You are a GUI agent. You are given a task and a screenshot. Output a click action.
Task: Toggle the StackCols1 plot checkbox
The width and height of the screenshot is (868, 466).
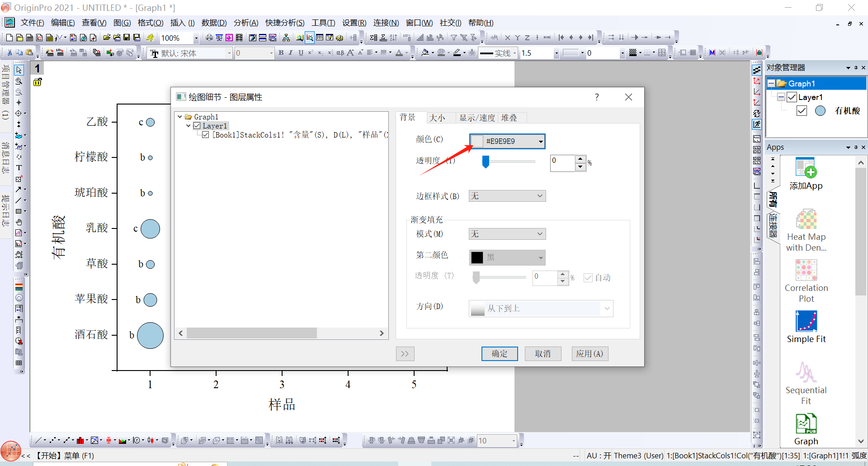pyautogui.click(x=206, y=135)
